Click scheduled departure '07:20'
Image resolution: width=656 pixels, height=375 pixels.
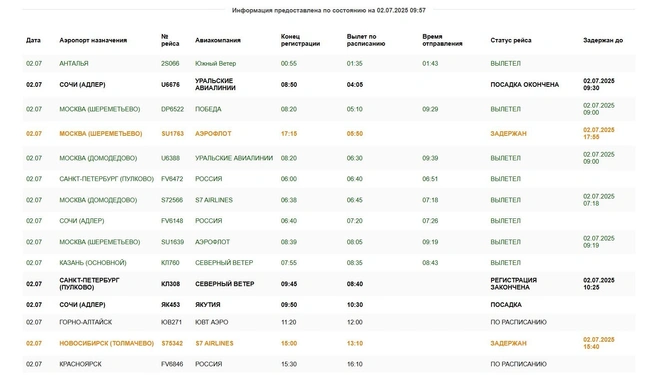click(355, 221)
